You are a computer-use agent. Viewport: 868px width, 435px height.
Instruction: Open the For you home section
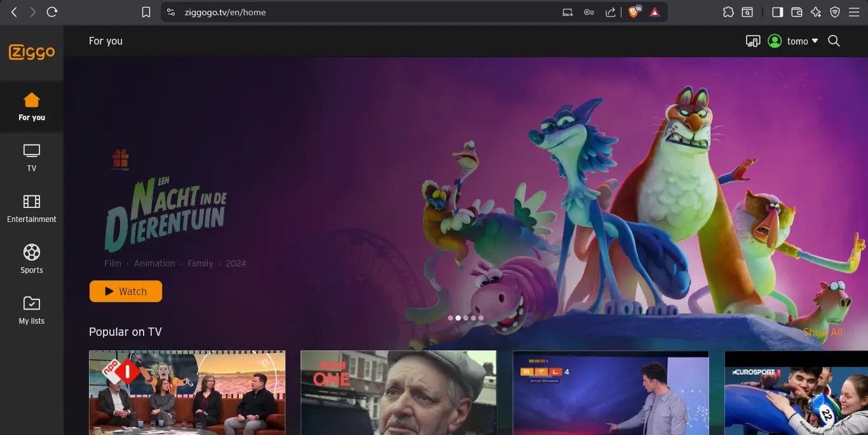(32, 107)
